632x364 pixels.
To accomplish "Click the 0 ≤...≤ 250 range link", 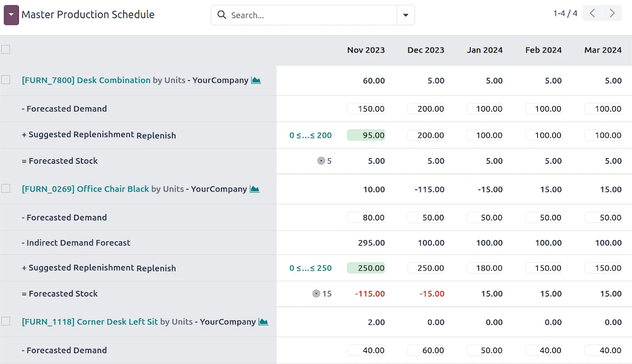I will pos(310,267).
